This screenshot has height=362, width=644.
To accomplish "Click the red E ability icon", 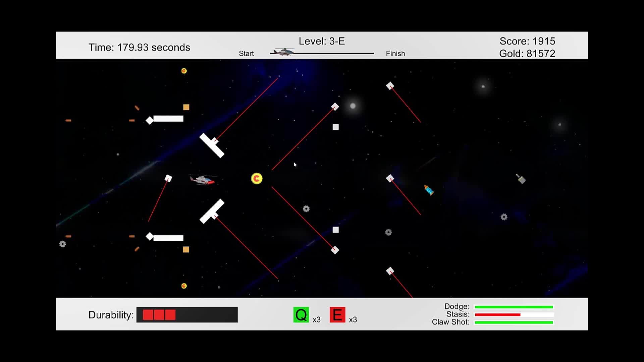I will coord(337,315).
